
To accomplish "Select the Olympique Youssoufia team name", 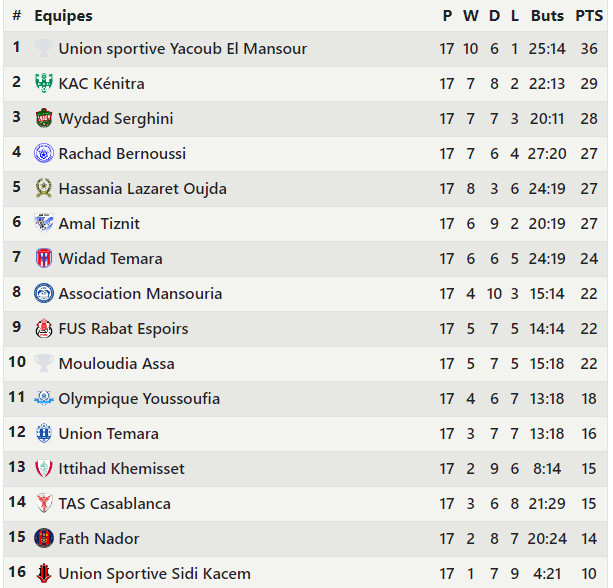I will tap(139, 399).
